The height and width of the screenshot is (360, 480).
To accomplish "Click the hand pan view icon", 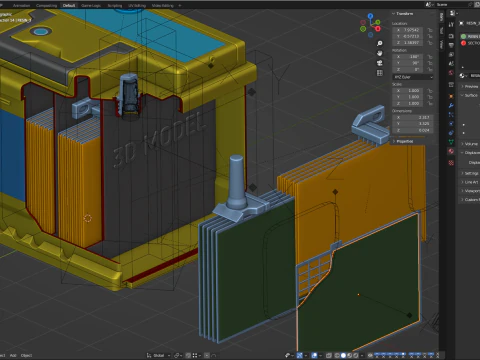I will click(379, 53).
